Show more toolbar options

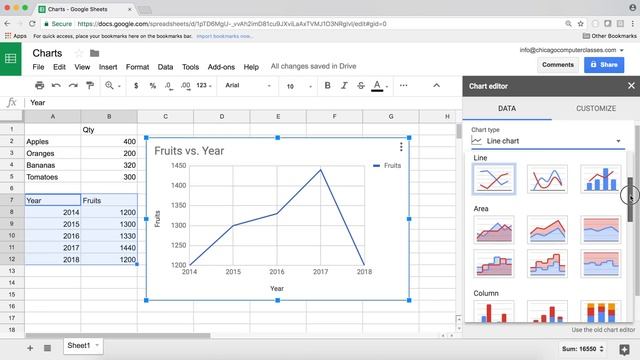403,86
